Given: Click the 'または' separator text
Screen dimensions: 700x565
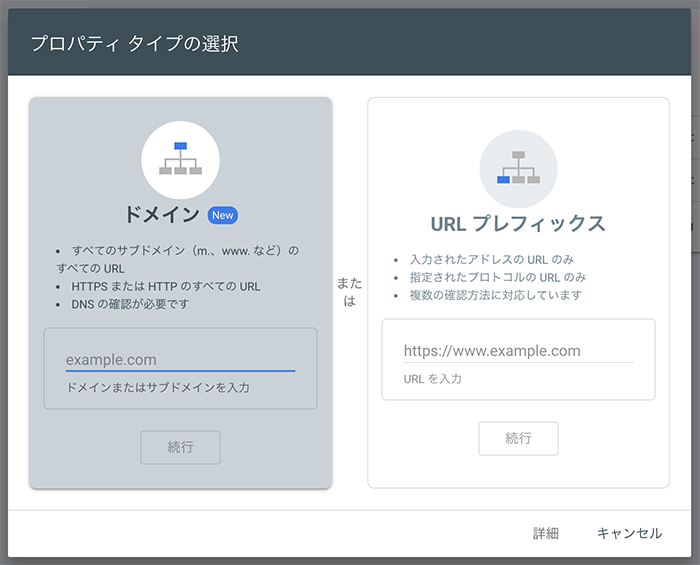Looking at the screenshot, I should coord(350,292).
